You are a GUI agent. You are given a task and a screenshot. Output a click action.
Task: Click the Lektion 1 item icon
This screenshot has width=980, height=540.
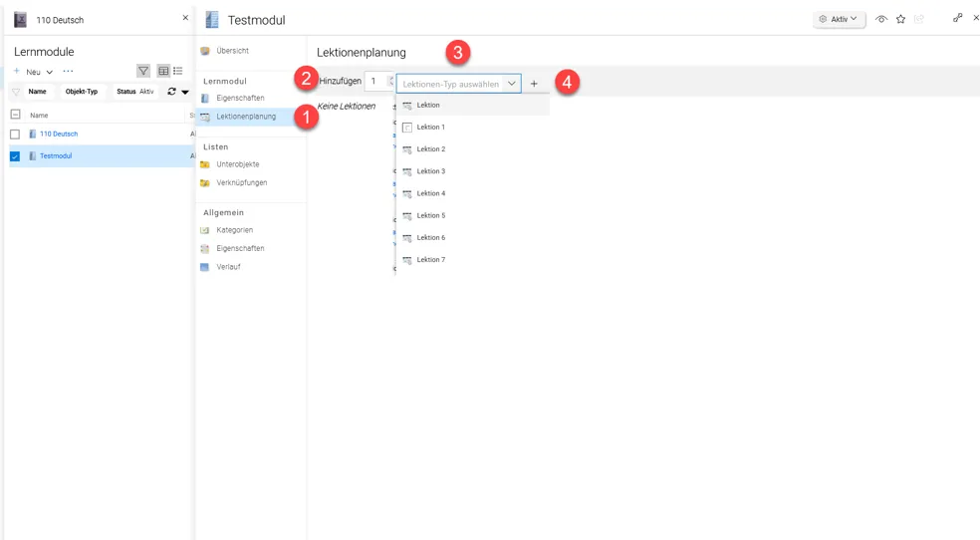(x=407, y=128)
